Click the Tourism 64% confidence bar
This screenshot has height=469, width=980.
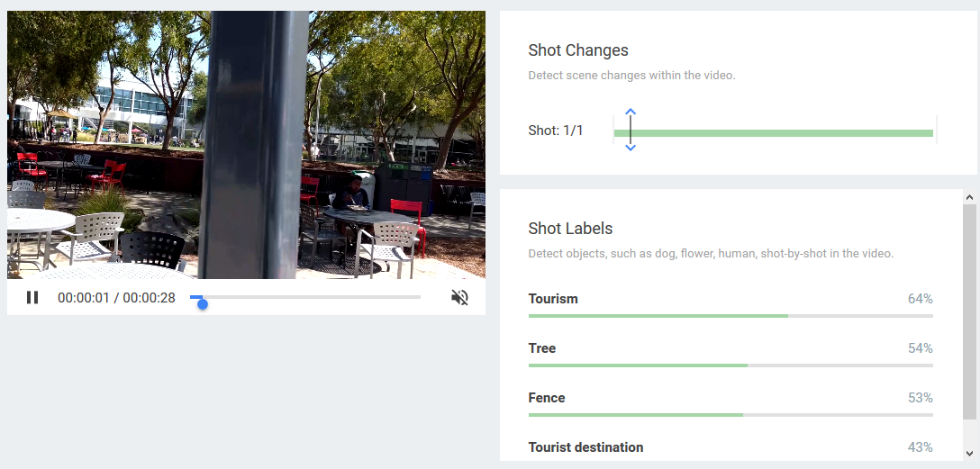click(730, 316)
